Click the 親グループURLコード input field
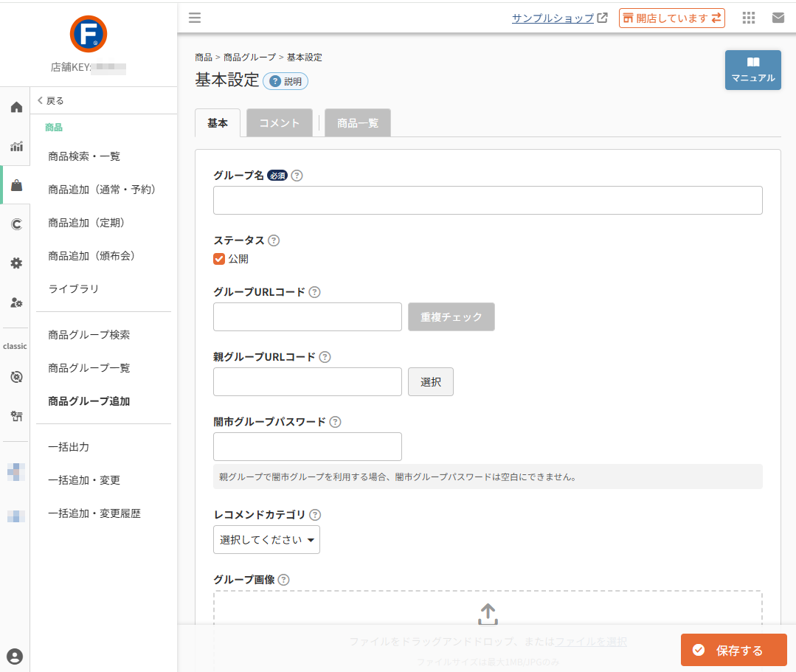Viewport: 796px width, 672px height. (308, 381)
